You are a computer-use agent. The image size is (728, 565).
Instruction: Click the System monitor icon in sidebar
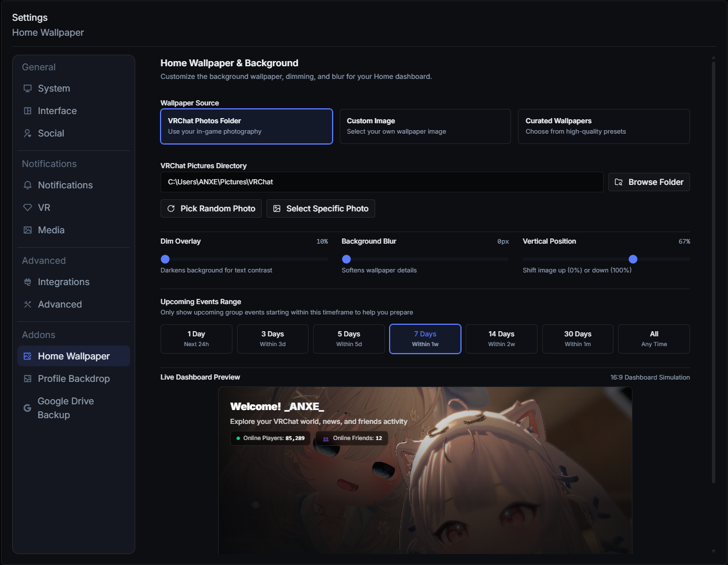pos(28,88)
